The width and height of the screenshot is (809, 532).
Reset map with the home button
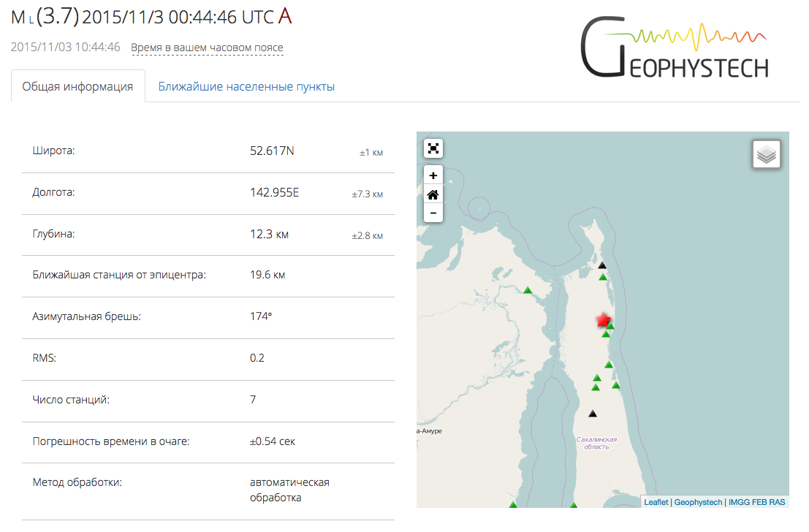pos(433,194)
